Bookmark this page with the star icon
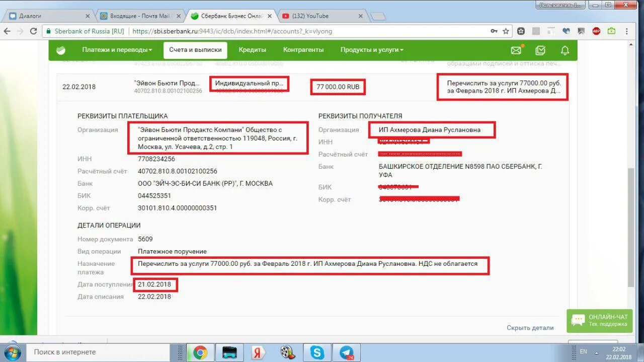The height and width of the screenshot is (362, 644). click(506, 31)
